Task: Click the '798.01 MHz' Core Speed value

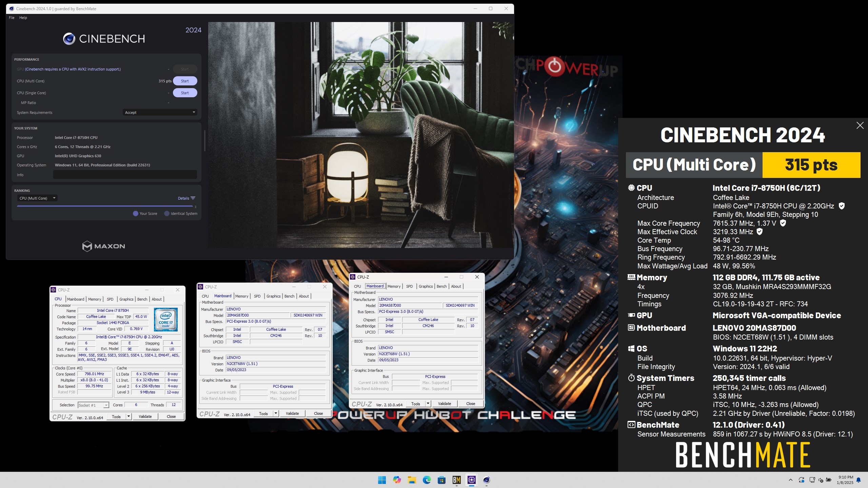Action: (95, 374)
